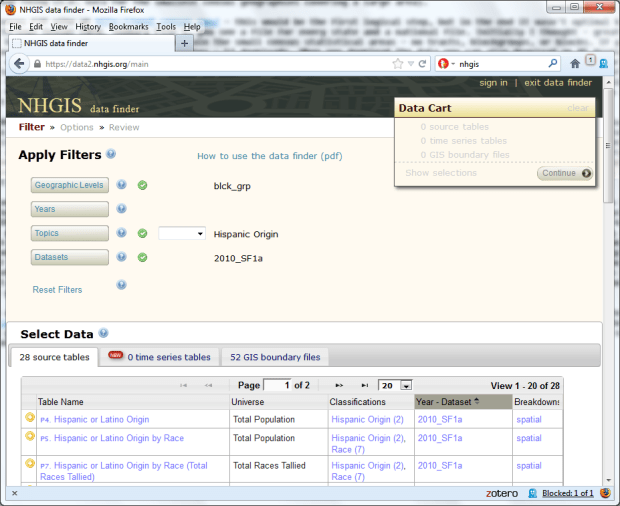Screen dimensions: 620x506
Task: Add table P5 Hispanic by Race via plus icon
Action: point(30,437)
